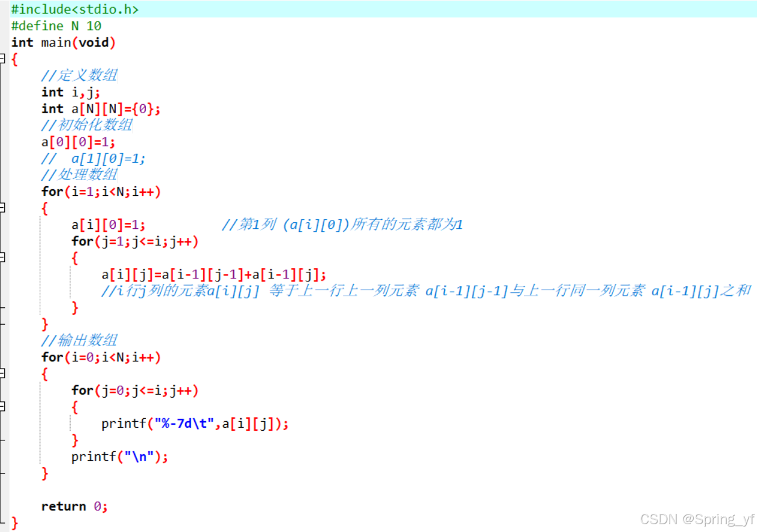Click the for(i=0;i<N;i++) loop header
The image size is (757, 532).
[101, 357]
